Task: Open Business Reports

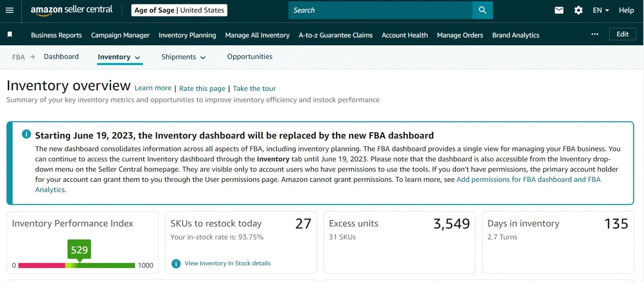Action: point(56,35)
